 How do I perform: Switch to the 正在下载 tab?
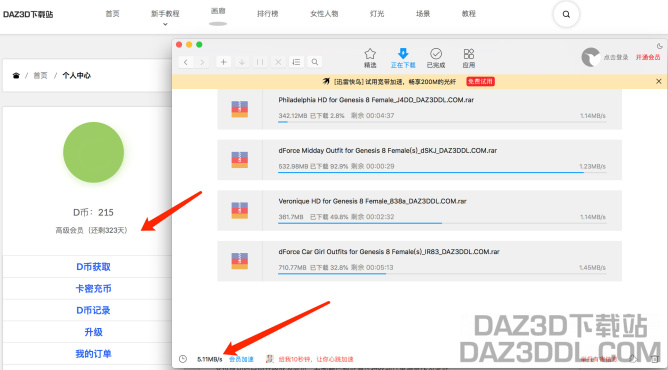[403, 58]
